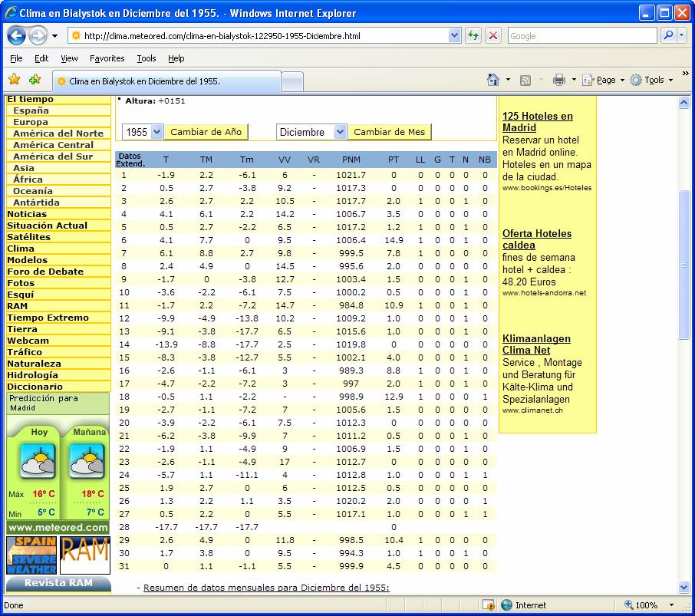Viewport: 695px width, 616px height.
Task: Click the Revista RAM button
Action: click(58, 583)
